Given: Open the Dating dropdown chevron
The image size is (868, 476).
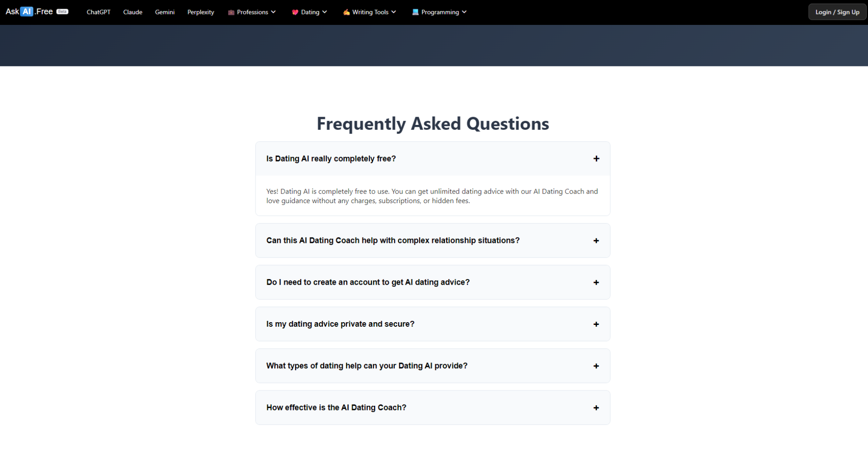Looking at the screenshot, I should 325,12.
